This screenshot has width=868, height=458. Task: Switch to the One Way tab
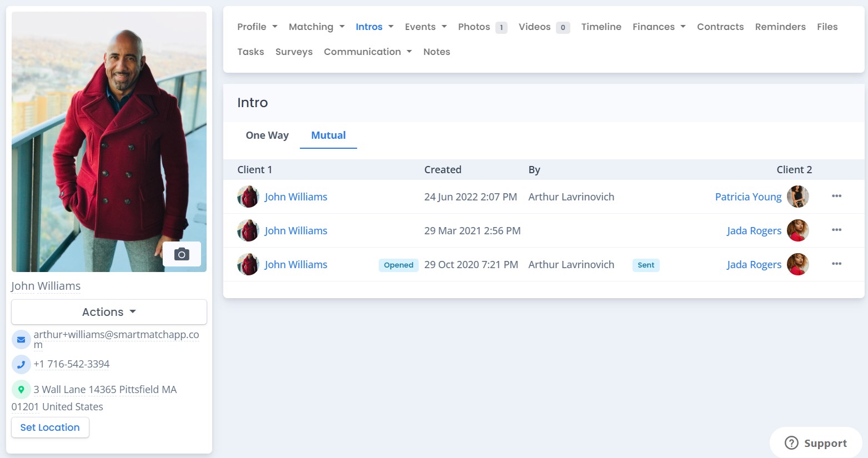[x=267, y=135]
